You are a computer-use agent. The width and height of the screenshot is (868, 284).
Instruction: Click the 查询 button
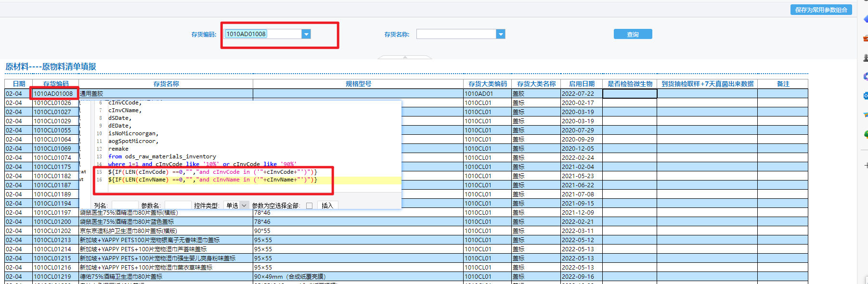coord(633,34)
